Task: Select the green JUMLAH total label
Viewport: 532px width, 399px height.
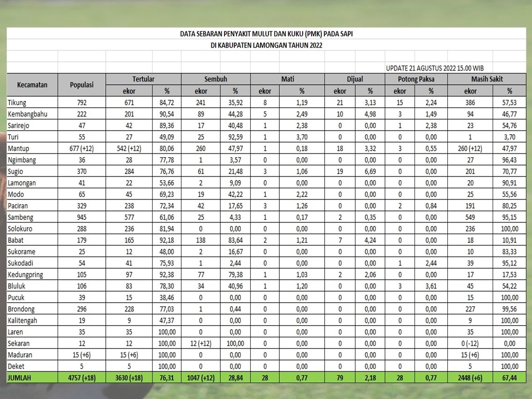Action: tap(20, 378)
